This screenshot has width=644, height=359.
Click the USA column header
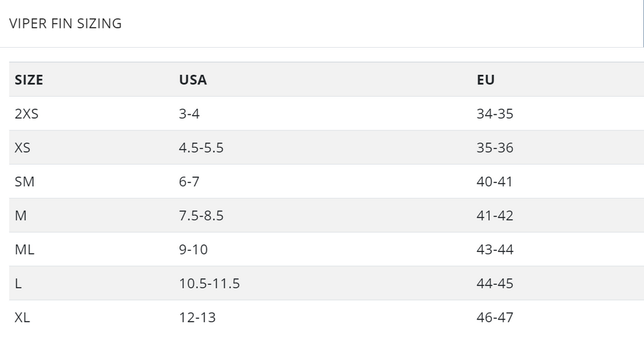[193, 80]
